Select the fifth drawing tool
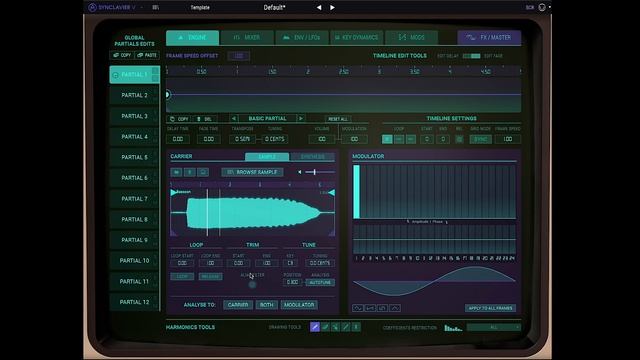Viewport: 640px width, 360px height. tap(356, 327)
